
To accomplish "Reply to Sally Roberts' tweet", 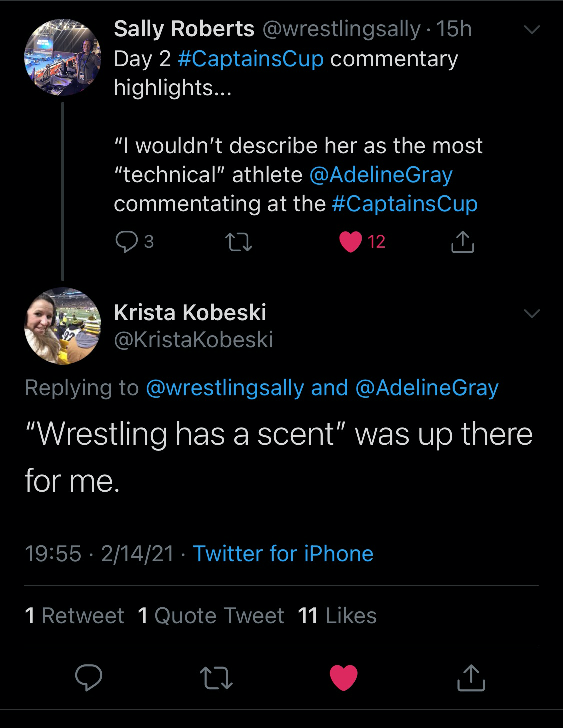I will click(127, 242).
